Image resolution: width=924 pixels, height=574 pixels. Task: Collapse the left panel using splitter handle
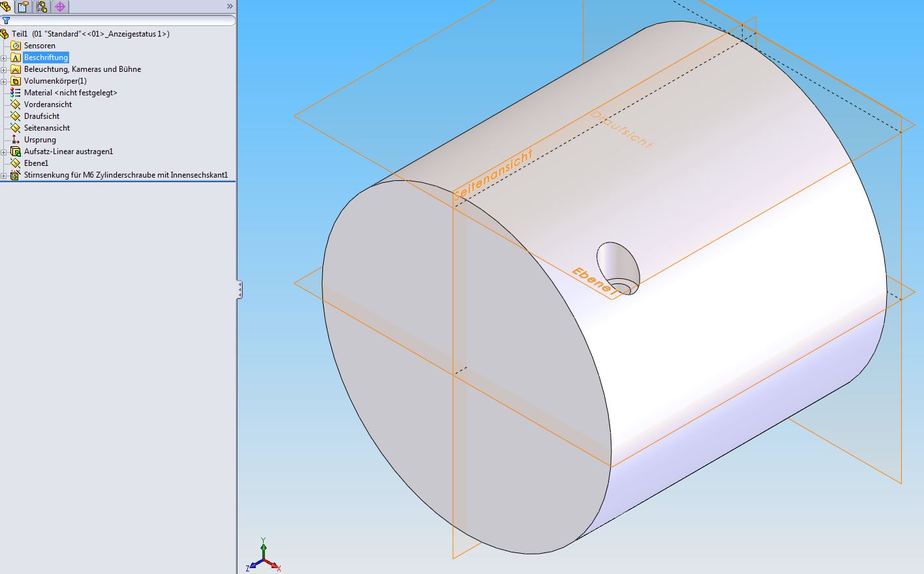point(239,289)
